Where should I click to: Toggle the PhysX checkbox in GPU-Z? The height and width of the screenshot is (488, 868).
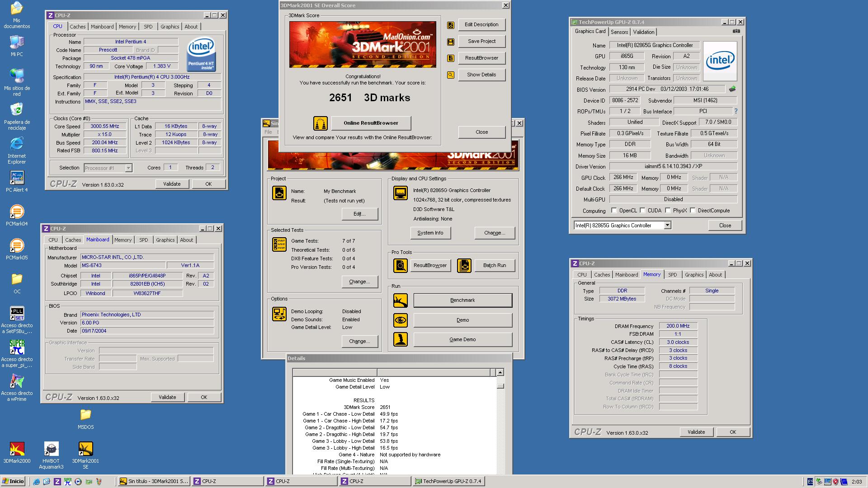coord(668,211)
